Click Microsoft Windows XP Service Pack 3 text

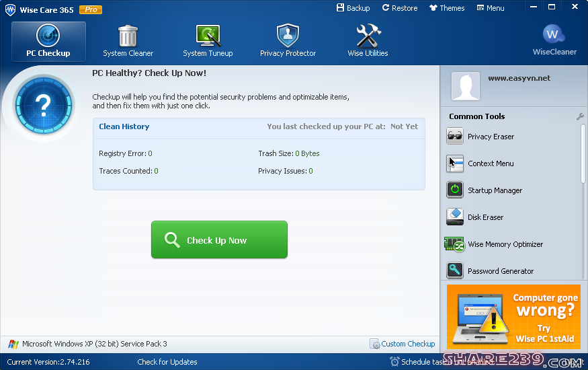coord(95,344)
